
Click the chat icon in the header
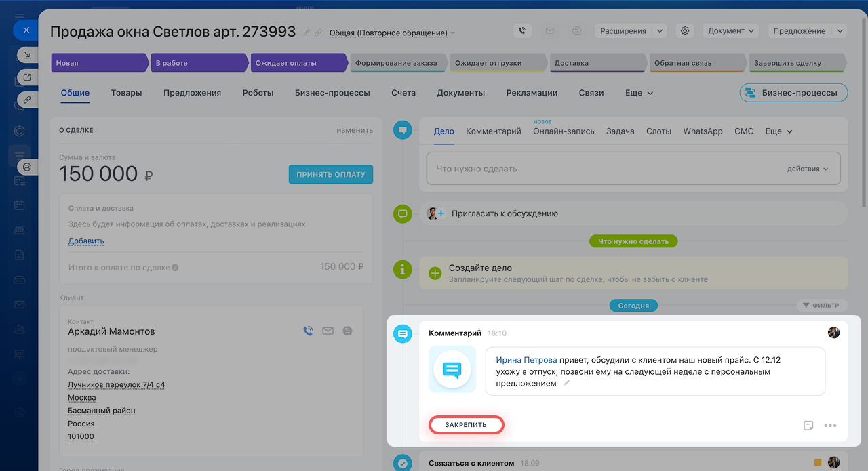[x=577, y=30]
